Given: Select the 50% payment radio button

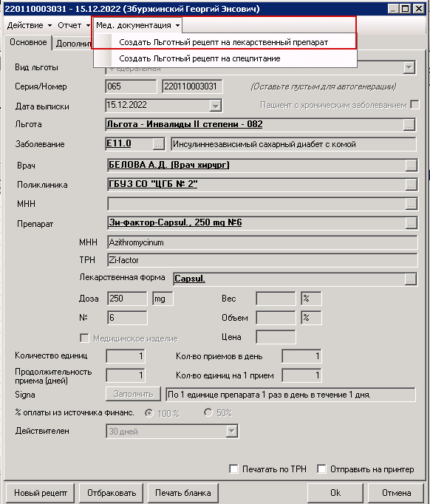Looking at the screenshot, I should click(x=208, y=412).
